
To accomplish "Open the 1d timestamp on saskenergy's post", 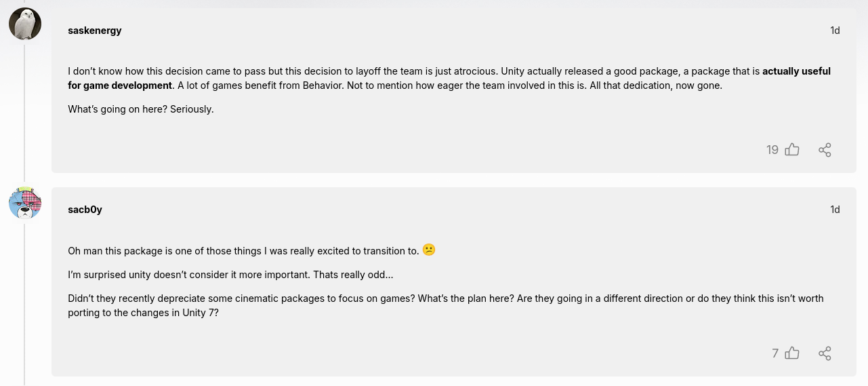I will pyautogui.click(x=835, y=31).
